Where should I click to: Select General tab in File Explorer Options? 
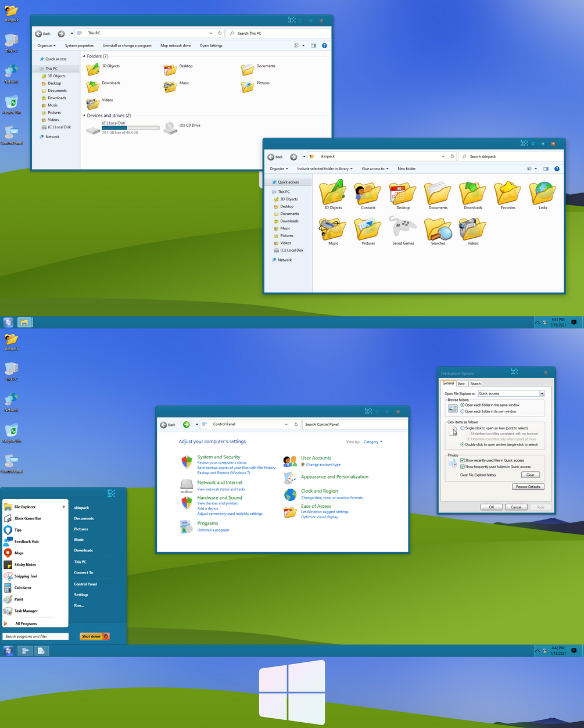448,383
